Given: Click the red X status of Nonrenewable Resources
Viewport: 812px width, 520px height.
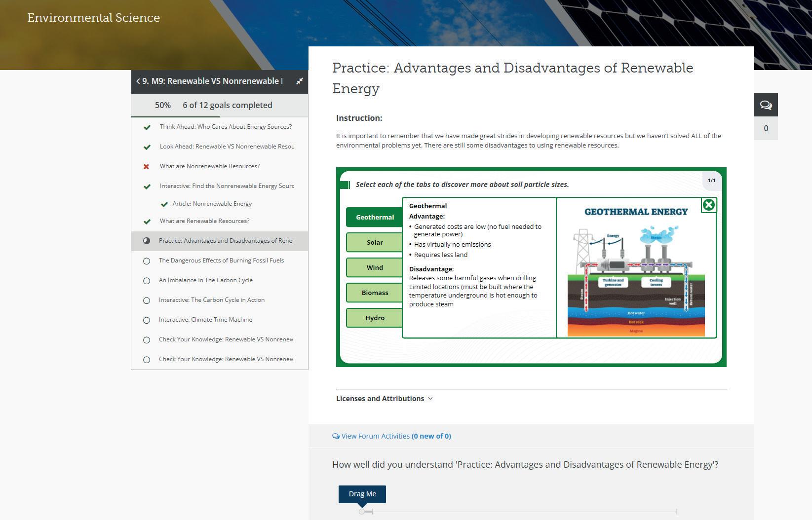Looking at the screenshot, I should (146, 167).
